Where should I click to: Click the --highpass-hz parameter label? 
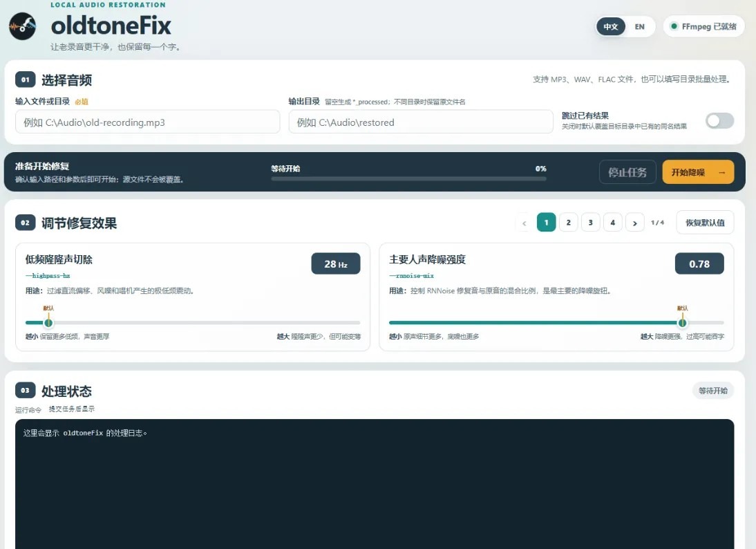pyautogui.click(x=48, y=275)
